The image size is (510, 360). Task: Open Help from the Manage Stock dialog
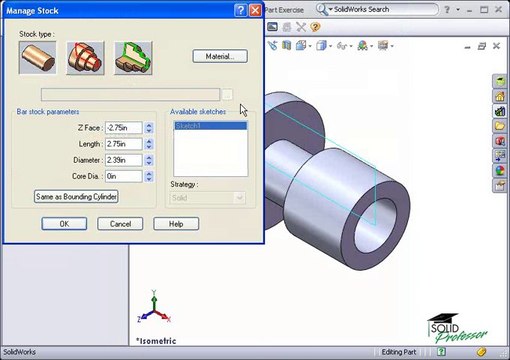point(176,224)
